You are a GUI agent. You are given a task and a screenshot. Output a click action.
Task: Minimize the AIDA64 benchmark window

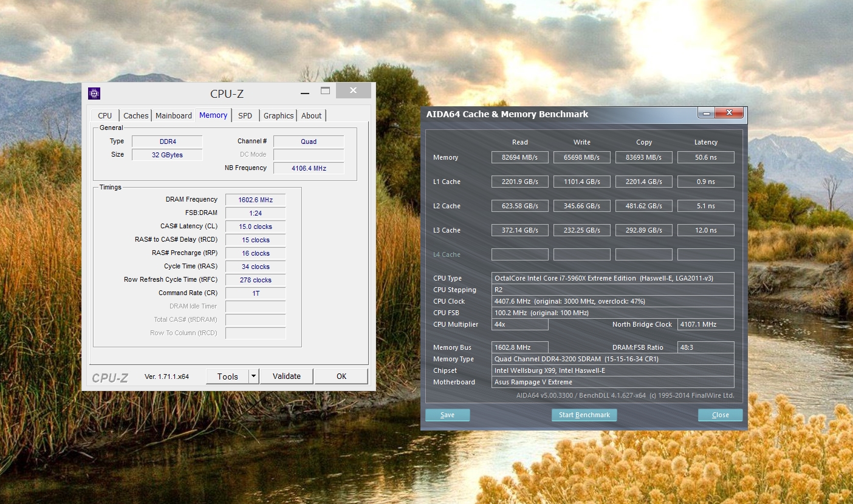706,114
